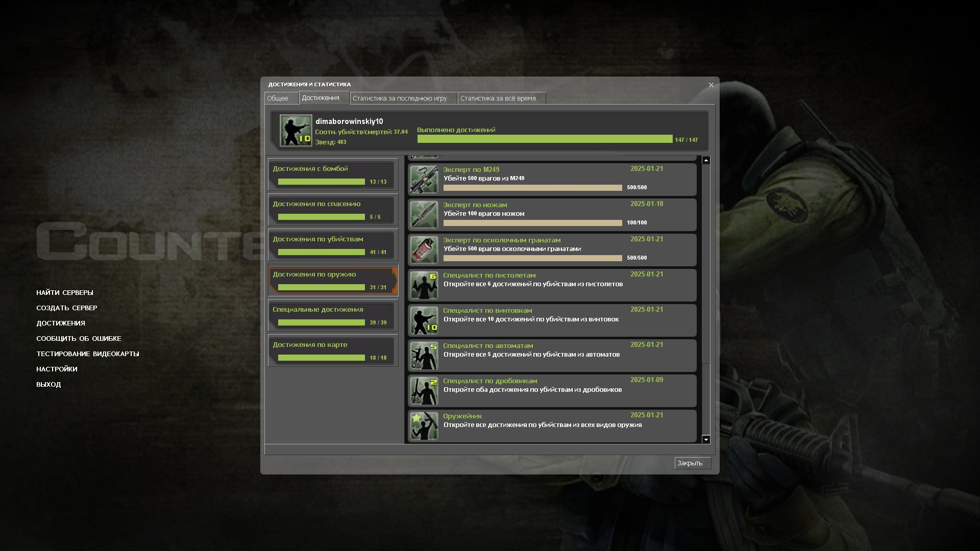This screenshot has width=980, height=551.
Task: Click the pistol specialist silhouette icon
Action: (x=424, y=285)
